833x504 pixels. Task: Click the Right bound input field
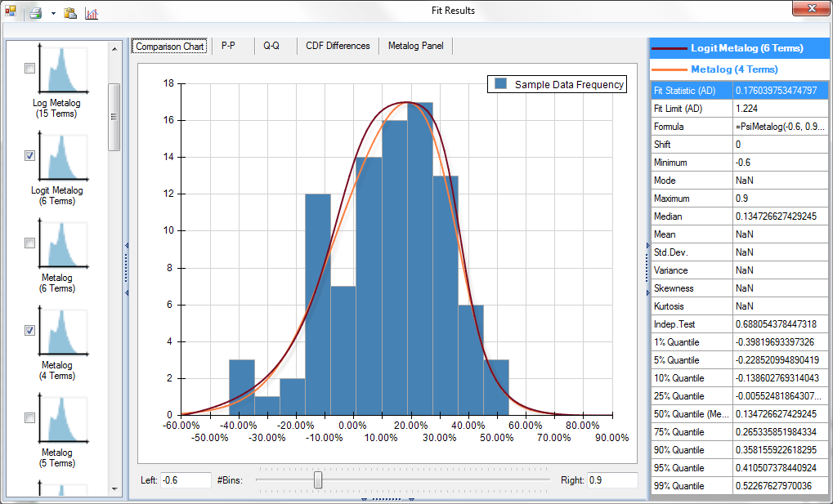click(613, 480)
